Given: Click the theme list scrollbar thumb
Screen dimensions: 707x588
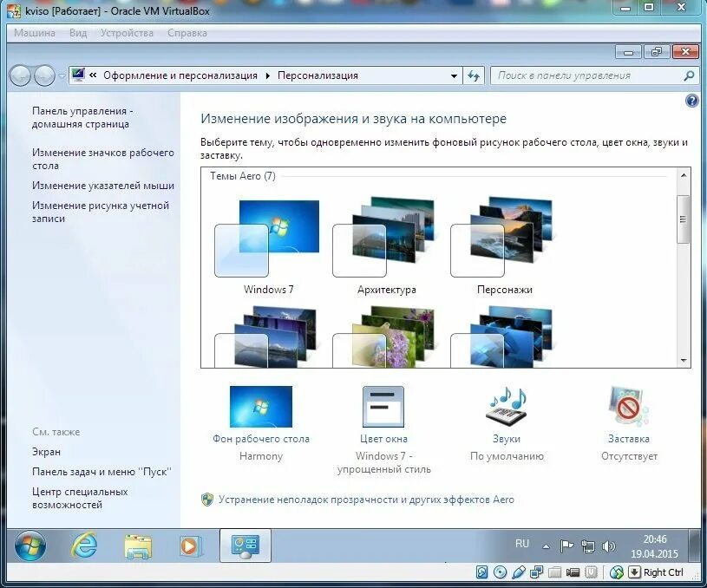Looking at the screenshot, I should pos(683,219).
